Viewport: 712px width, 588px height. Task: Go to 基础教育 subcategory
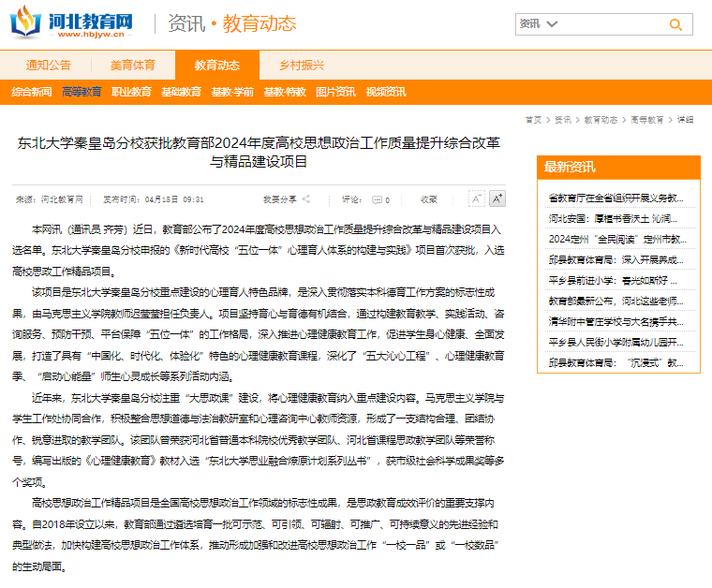(x=181, y=92)
